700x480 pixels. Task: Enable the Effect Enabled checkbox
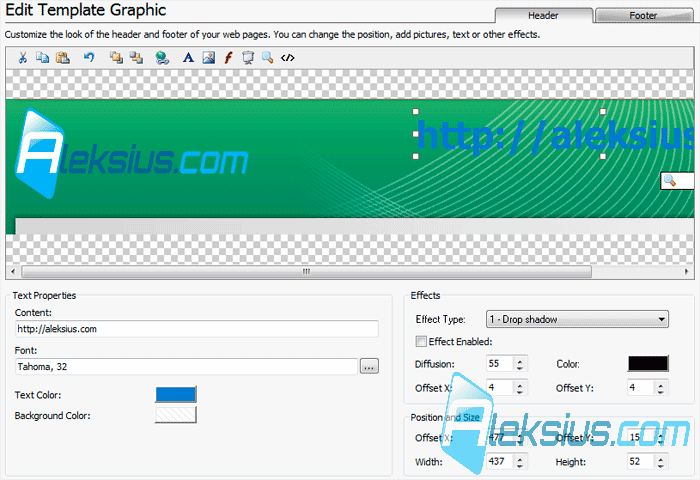[x=421, y=342]
